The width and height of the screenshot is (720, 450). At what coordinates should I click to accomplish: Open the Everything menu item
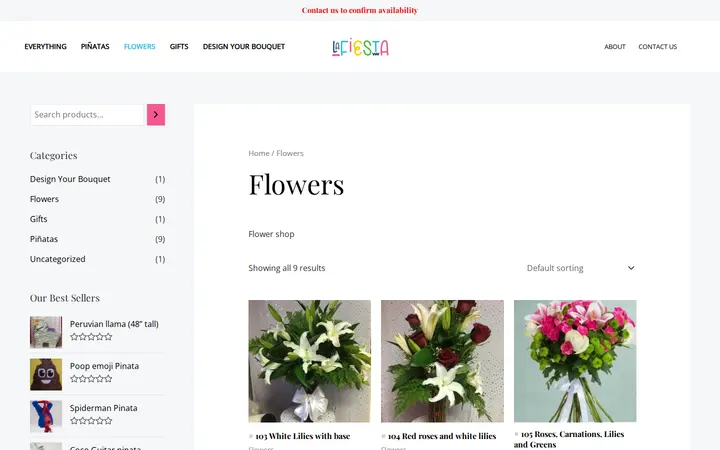(x=45, y=46)
